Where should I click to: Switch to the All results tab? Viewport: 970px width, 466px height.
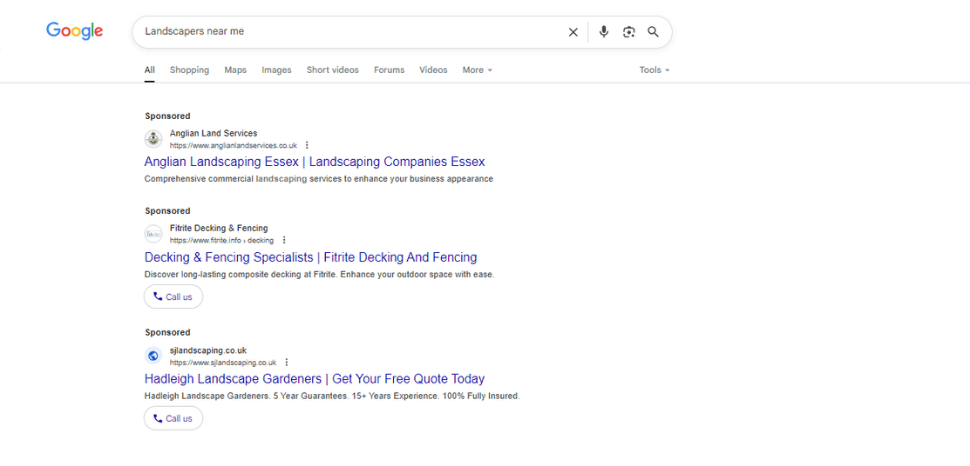150,70
